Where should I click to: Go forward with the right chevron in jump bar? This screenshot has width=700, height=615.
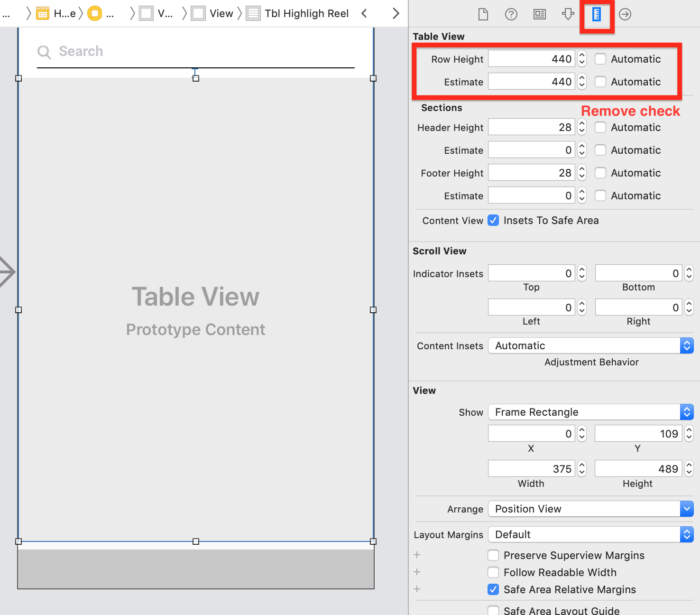(396, 13)
